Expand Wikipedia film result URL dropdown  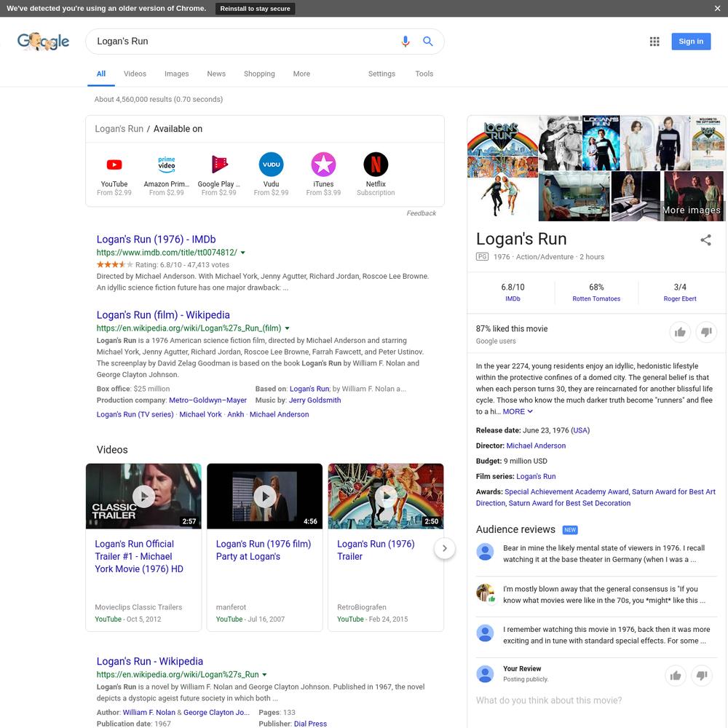pos(287,328)
